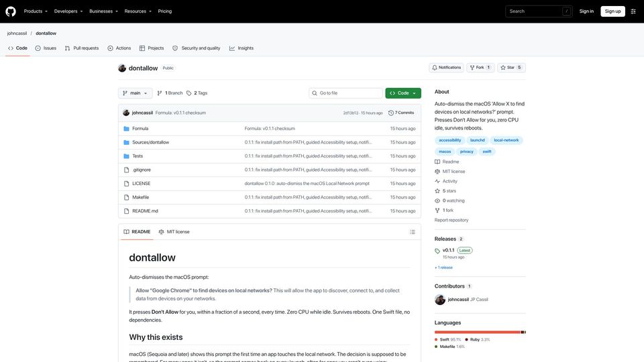View the 5 stars link

tap(445, 191)
